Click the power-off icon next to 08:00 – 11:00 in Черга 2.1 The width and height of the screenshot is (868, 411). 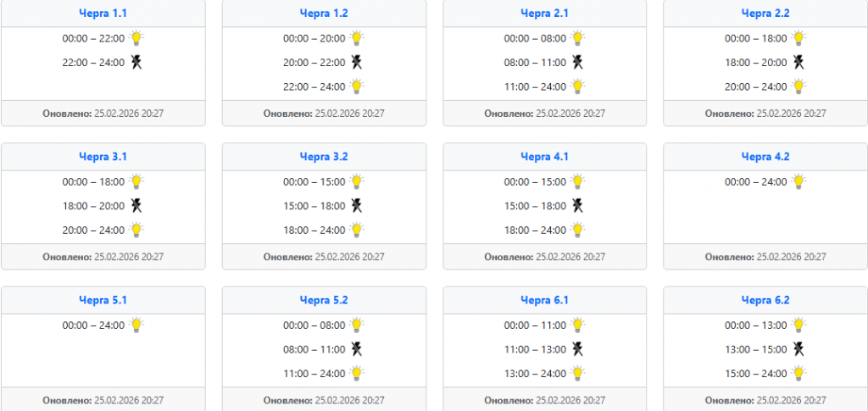[578, 62]
